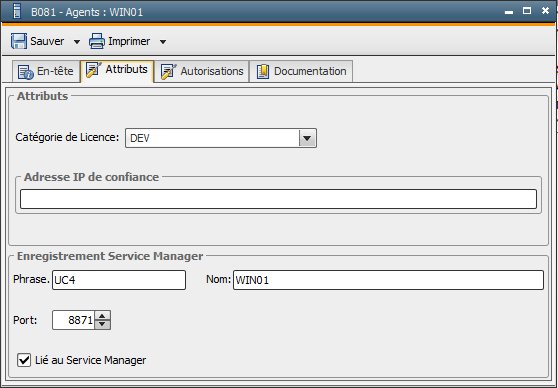The image size is (558, 388).
Task: Open the En-tête tab
Action: [46, 72]
